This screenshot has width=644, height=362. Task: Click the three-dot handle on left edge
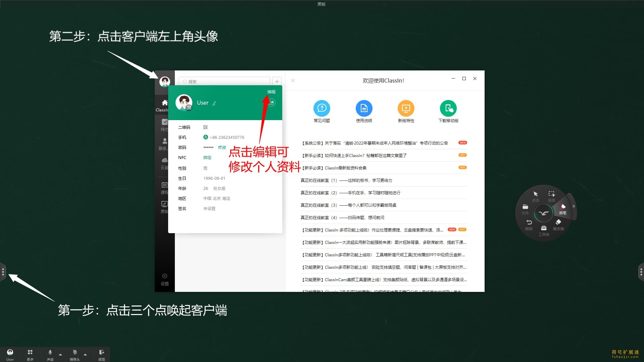click(x=3, y=271)
